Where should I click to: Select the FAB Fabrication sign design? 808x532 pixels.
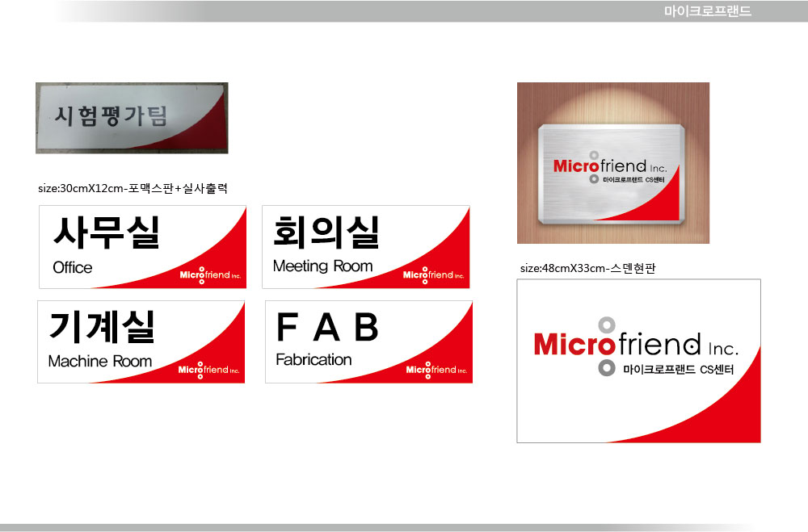tap(369, 342)
